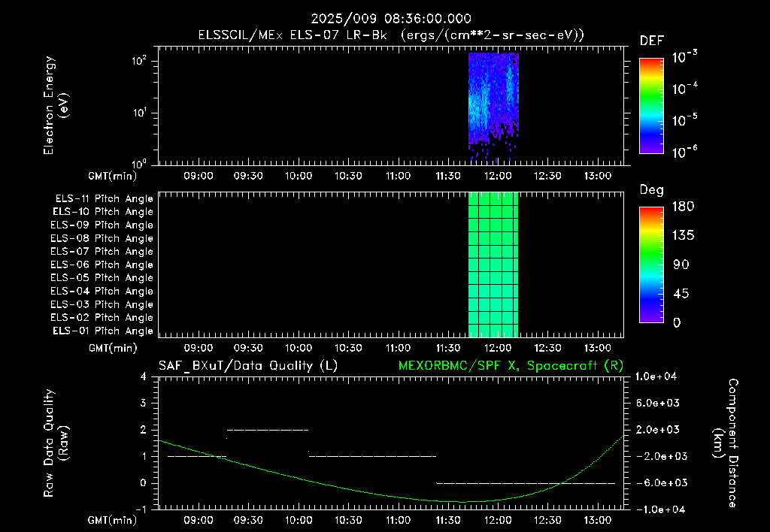Click the DEF color bar legend
This screenshot has width=770, height=532.
coord(651,106)
